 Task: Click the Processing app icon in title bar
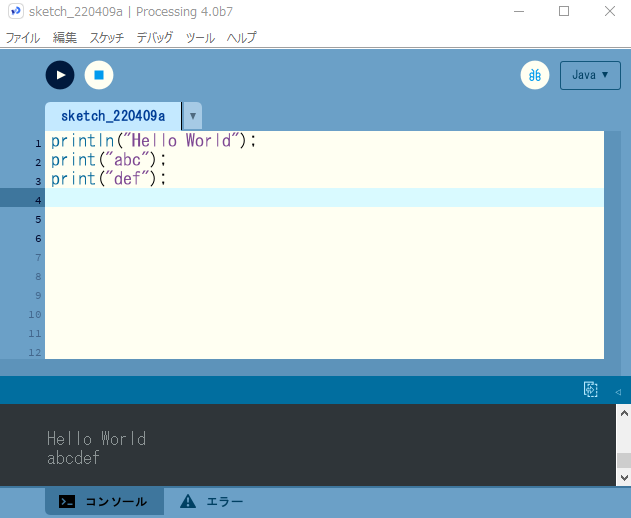pyautogui.click(x=15, y=11)
